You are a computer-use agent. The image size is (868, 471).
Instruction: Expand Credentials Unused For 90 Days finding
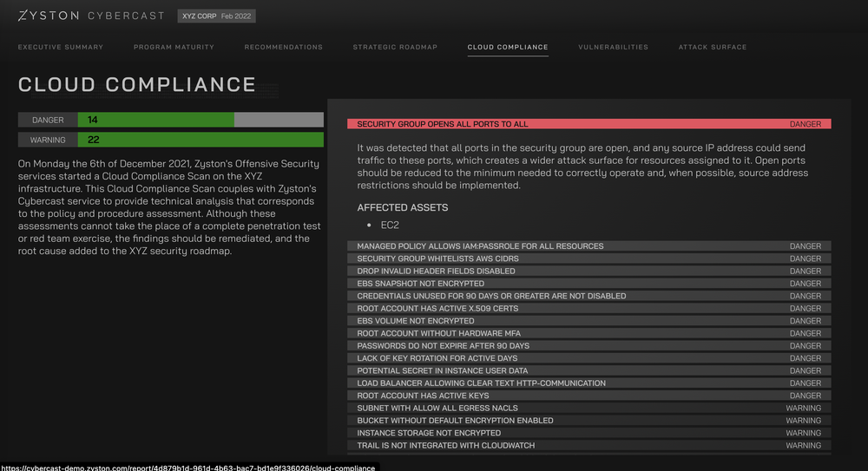pos(589,296)
